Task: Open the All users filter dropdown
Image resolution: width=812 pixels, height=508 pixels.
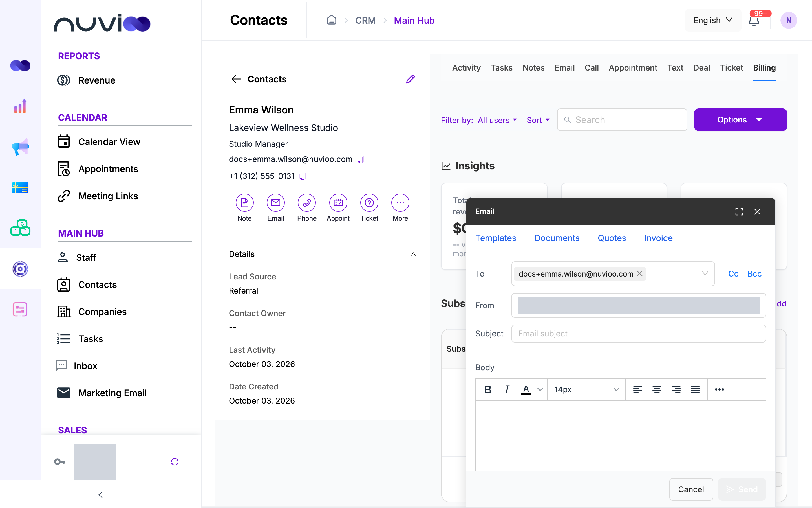Action: 497,120
